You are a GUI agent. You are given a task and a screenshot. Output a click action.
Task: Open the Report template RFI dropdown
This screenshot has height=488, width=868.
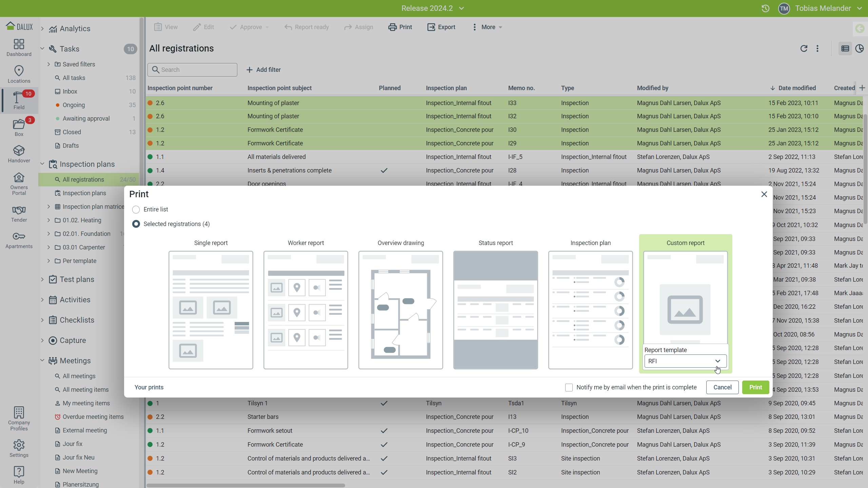point(685,361)
